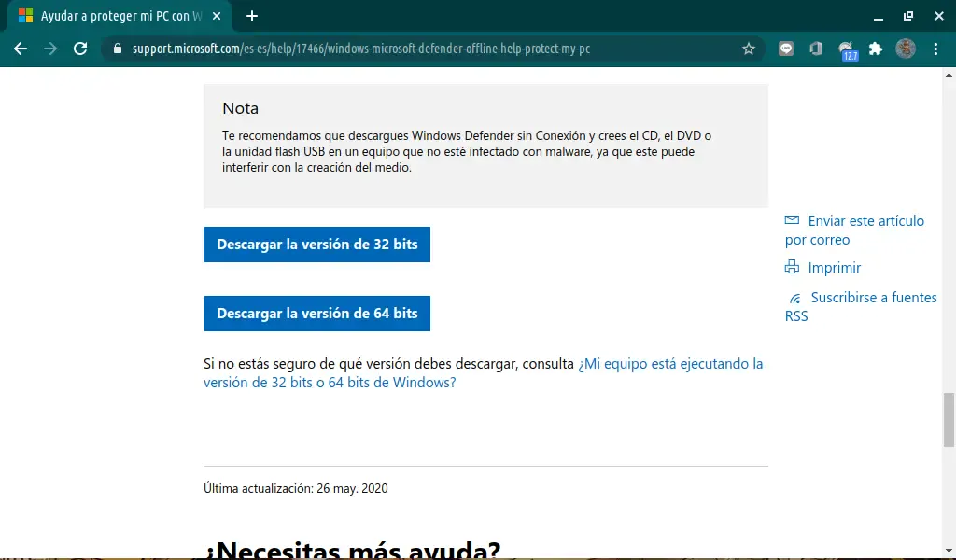Click the page scrollbar thumb

coord(949,420)
